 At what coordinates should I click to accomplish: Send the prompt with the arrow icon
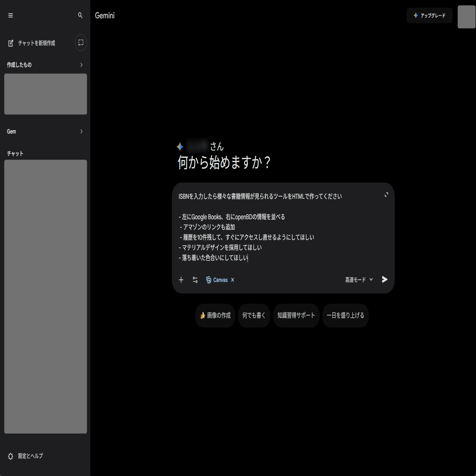pyautogui.click(x=384, y=279)
